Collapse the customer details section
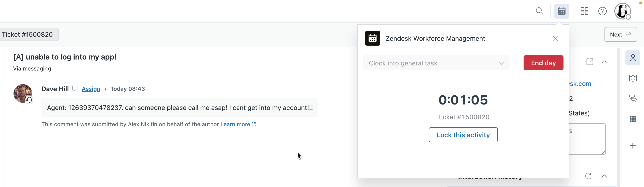644x187 pixels. (x=605, y=62)
